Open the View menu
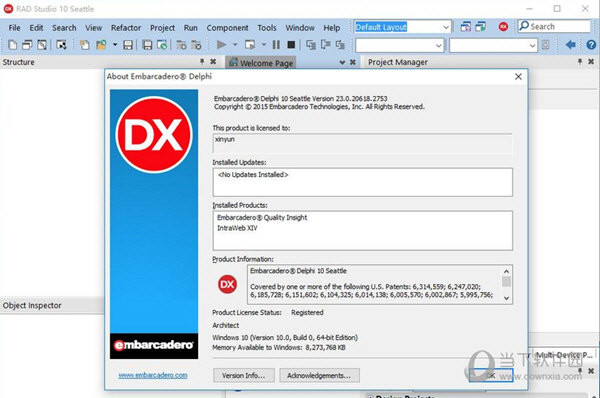The image size is (600, 398). (x=94, y=28)
